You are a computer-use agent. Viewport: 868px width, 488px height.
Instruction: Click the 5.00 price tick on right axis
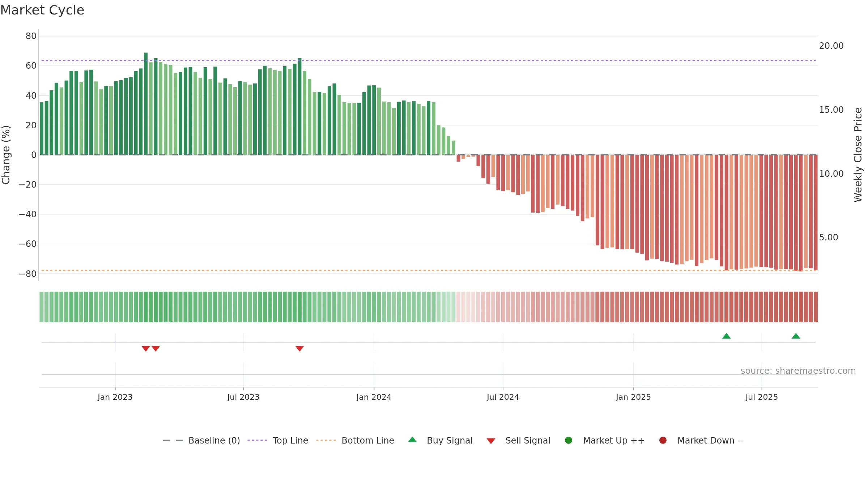(x=829, y=237)
